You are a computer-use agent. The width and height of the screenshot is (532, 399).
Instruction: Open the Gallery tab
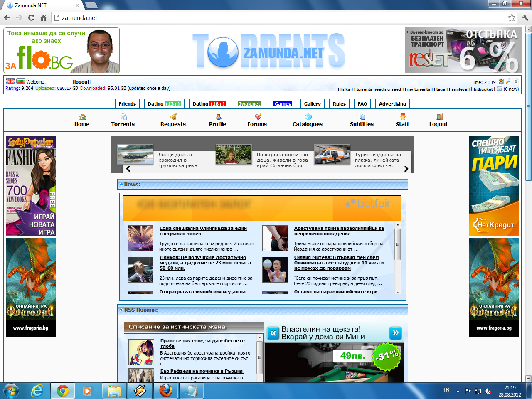312,104
